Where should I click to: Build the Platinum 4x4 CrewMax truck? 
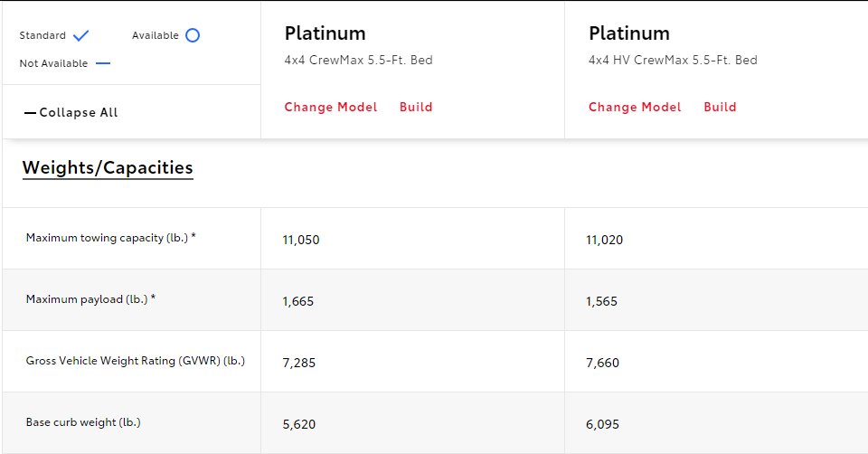tap(416, 107)
